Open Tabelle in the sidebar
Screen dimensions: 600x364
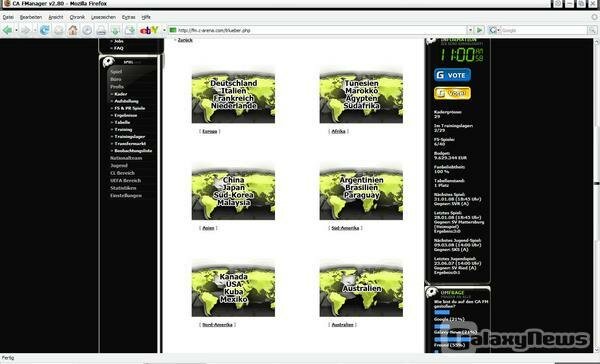[x=122, y=122]
